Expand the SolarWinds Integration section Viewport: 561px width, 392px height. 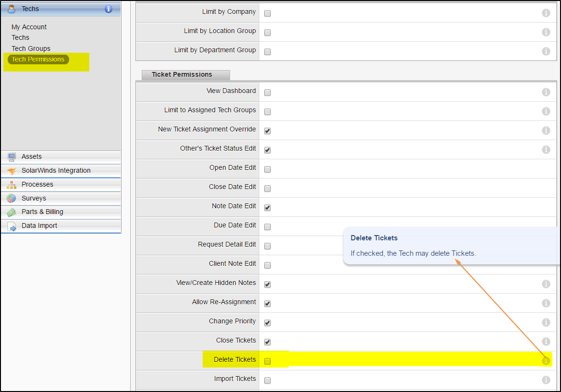[x=61, y=171]
